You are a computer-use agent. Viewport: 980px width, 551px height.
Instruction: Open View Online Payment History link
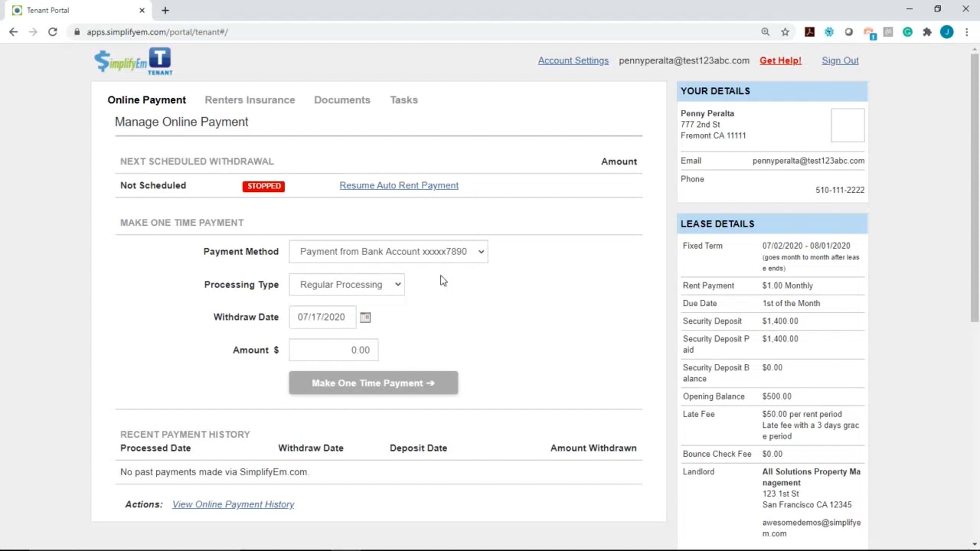point(233,504)
